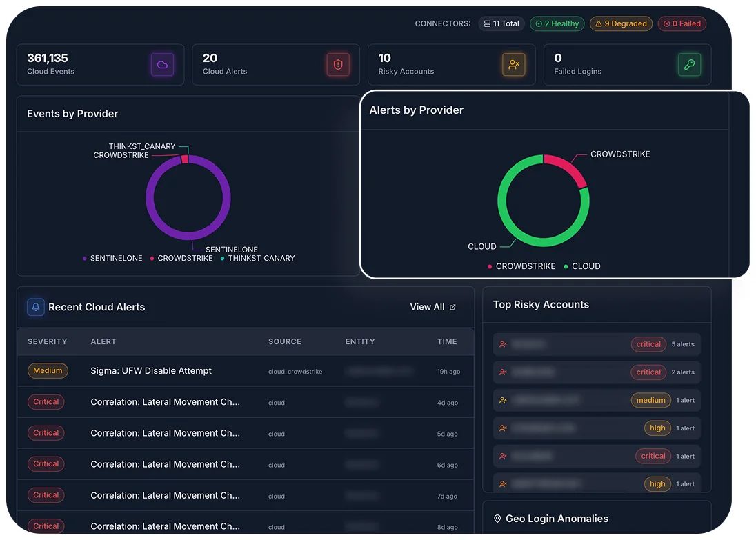The width and height of the screenshot is (756, 540).
Task: Click the critical badge beside 5 alerts
Action: (x=648, y=344)
